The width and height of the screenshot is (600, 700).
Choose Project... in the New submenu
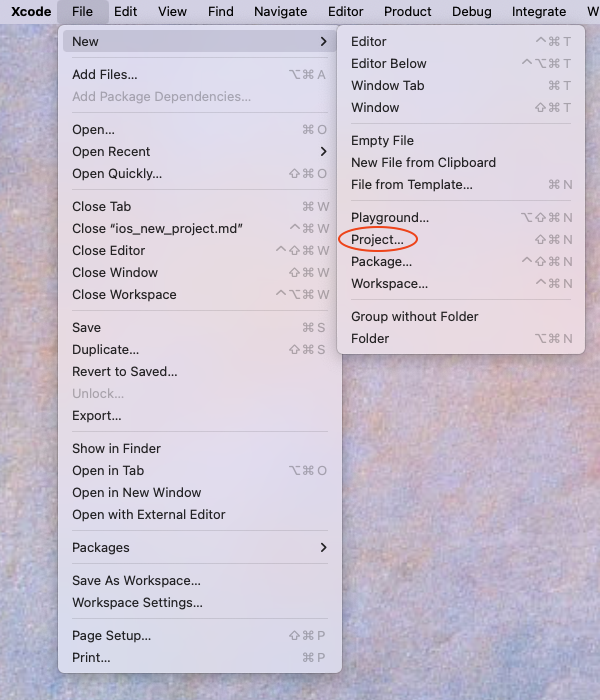pos(377,240)
